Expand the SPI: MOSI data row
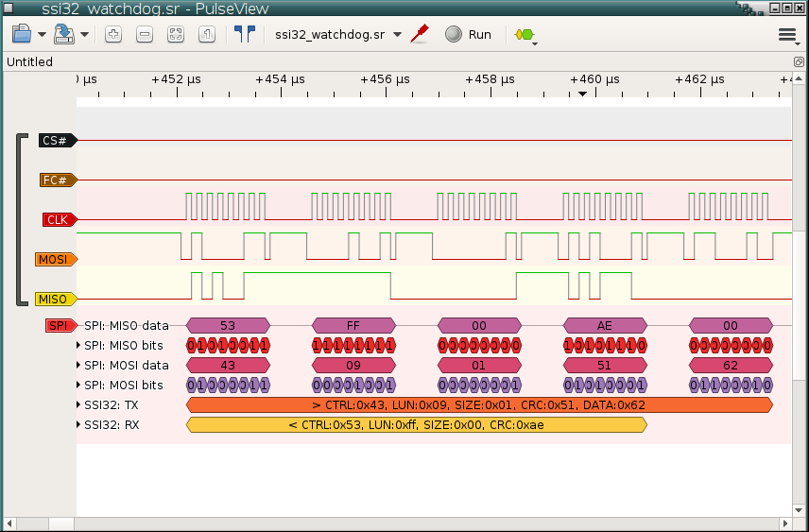This screenshot has width=809, height=532. (78, 365)
